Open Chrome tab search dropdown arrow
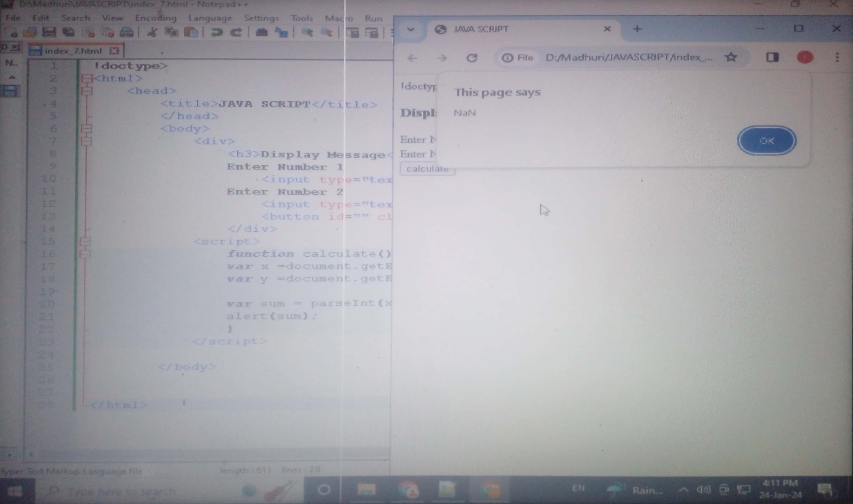This screenshot has width=853, height=504. pyautogui.click(x=410, y=29)
